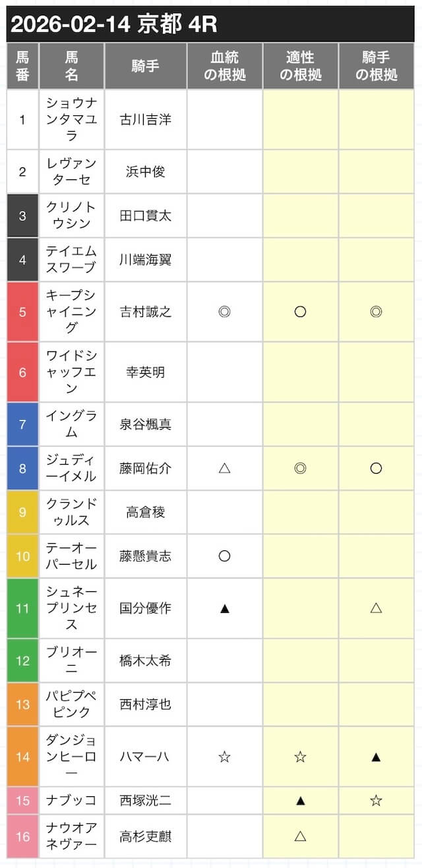Click the 血統の根拠 column header
This screenshot has width=422, height=868.
pos(224,67)
